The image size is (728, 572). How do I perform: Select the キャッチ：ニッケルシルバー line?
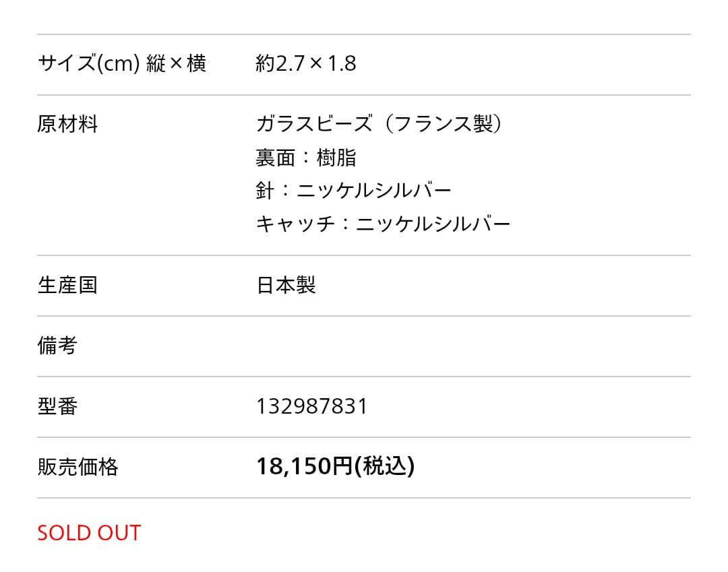coord(383,224)
